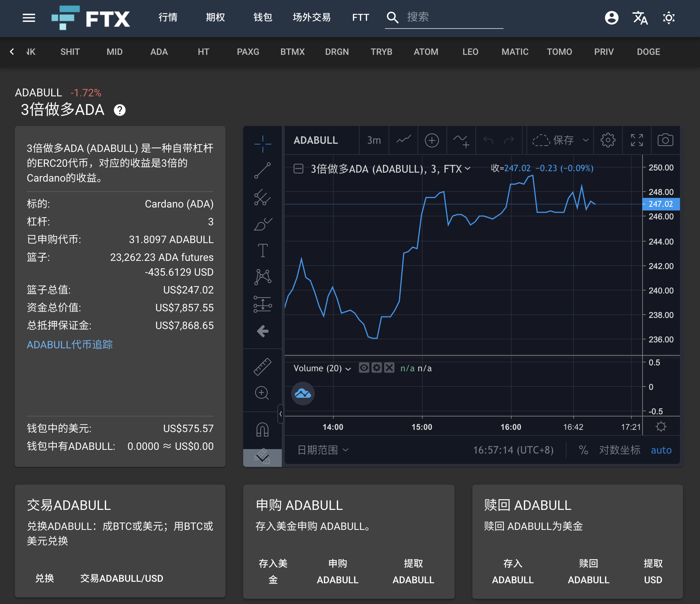Image resolution: width=700 pixels, height=604 pixels.
Task: Click the ADABULL symbol search in chart
Action: 316,140
